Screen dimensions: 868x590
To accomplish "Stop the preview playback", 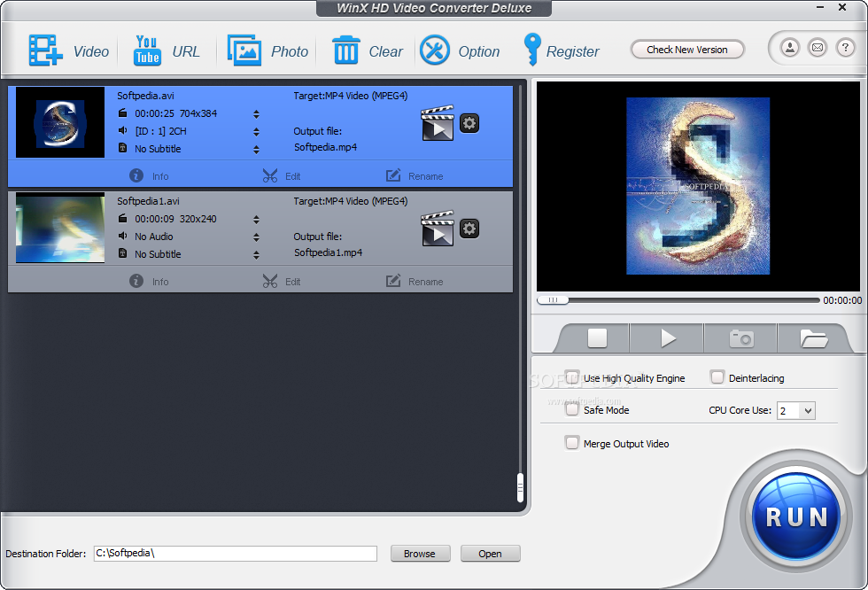I will [x=597, y=338].
